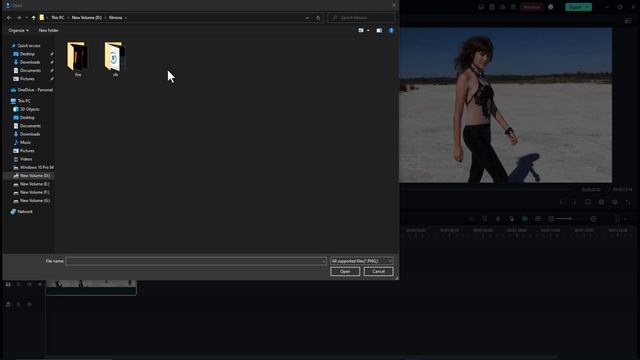Select Network in the navigation pane
Viewport: 640px width, 360px height.
coord(25,212)
